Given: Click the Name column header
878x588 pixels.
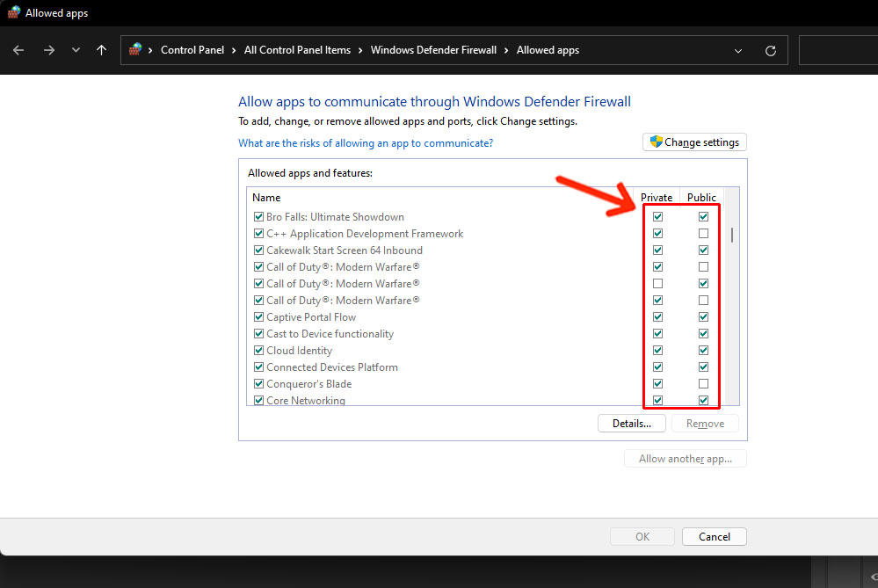Looking at the screenshot, I should [x=266, y=198].
